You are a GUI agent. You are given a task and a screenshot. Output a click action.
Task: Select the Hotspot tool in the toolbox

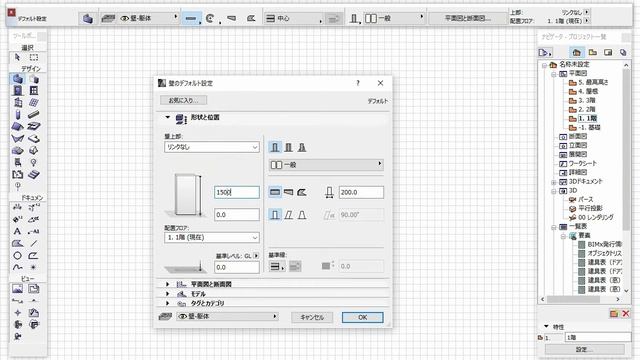point(34,267)
